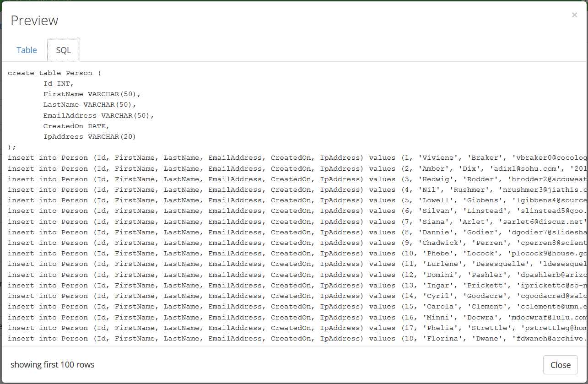Click the insert row for 'Phelia' 'Strettle'
The height and width of the screenshot is (384, 588).
297,328
